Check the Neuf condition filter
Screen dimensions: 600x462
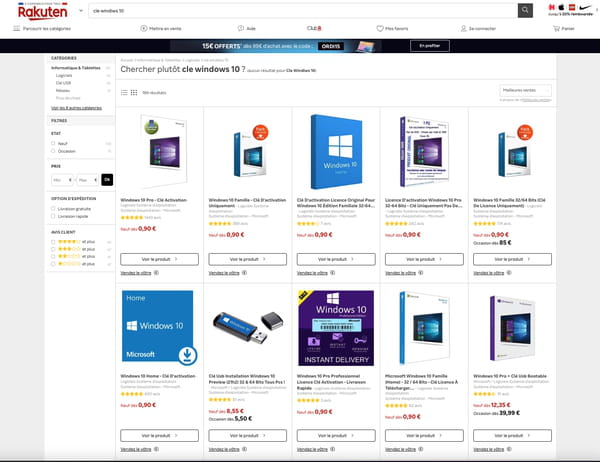tap(53, 143)
